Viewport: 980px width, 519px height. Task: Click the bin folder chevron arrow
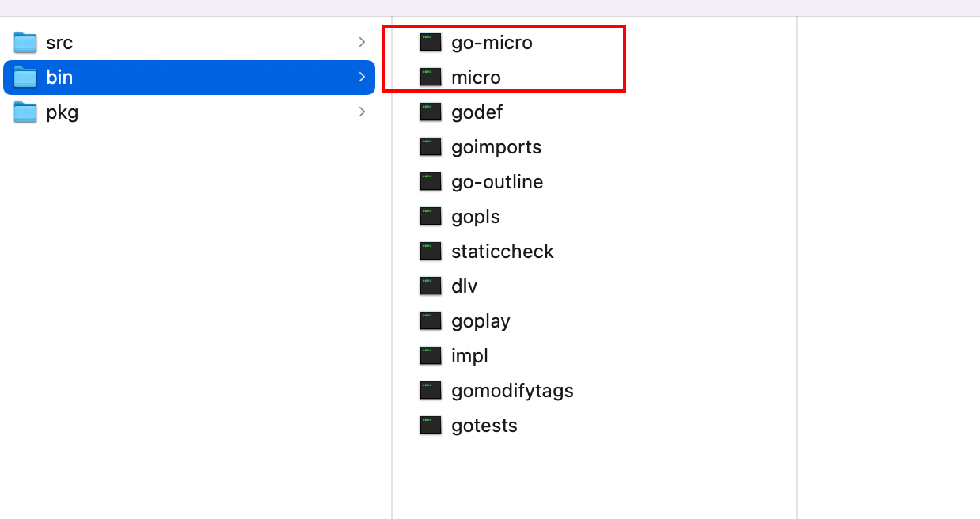[362, 78]
